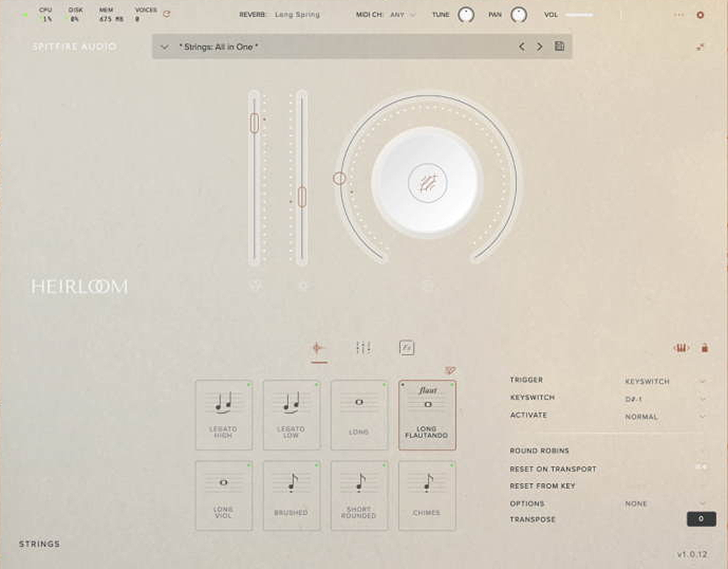Toggle the green load dot on Chimes
Image resolution: width=728 pixels, height=569 pixels.
[451, 465]
